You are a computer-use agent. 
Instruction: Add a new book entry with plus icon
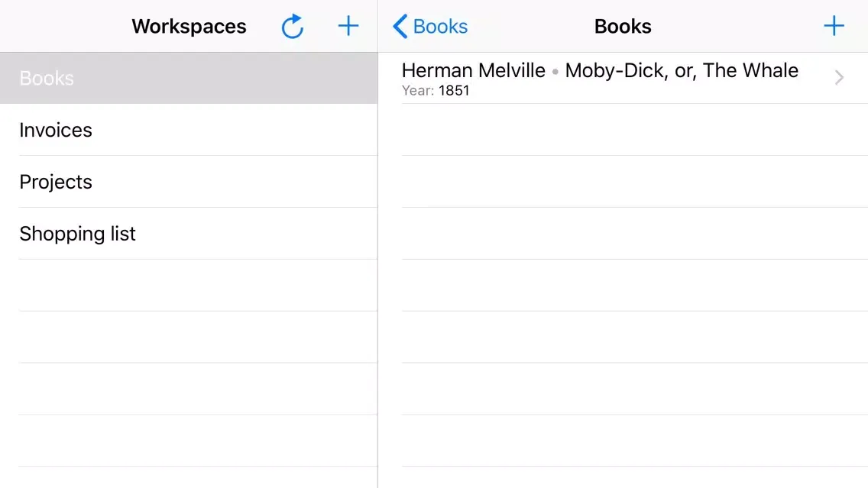[x=834, y=26]
